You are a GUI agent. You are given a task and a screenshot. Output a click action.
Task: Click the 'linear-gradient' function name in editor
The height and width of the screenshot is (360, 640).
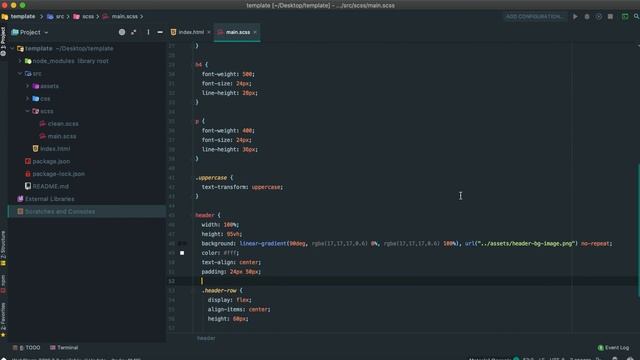[263, 244]
